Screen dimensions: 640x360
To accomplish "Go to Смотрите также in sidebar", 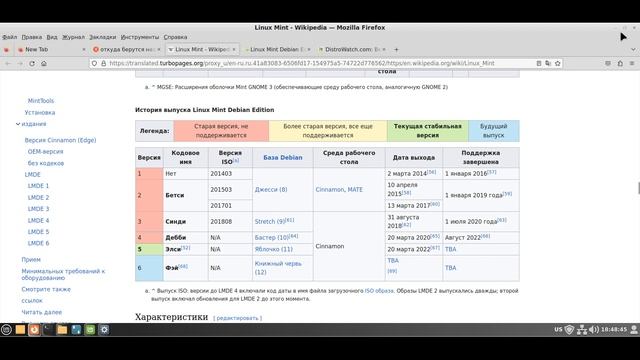I will click(x=46, y=289).
